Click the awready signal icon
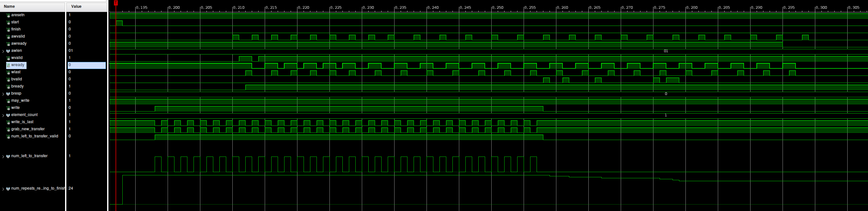The width and height of the screenshot is (868, 211). 8,43
